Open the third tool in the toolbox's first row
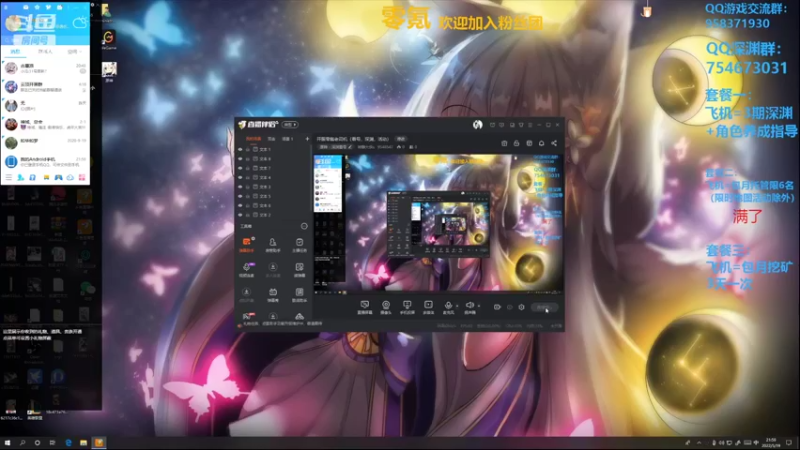This screenshot has width=800, height=450. (299, 244)
